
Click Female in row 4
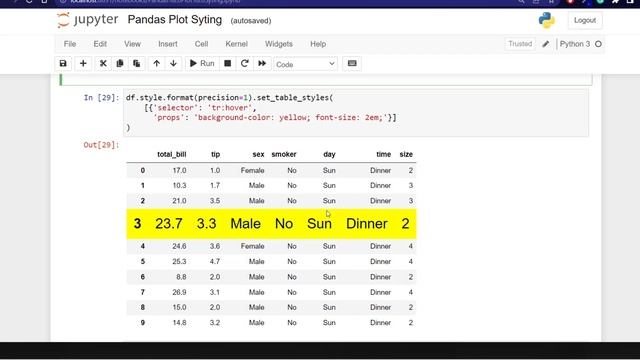[252, 246]
